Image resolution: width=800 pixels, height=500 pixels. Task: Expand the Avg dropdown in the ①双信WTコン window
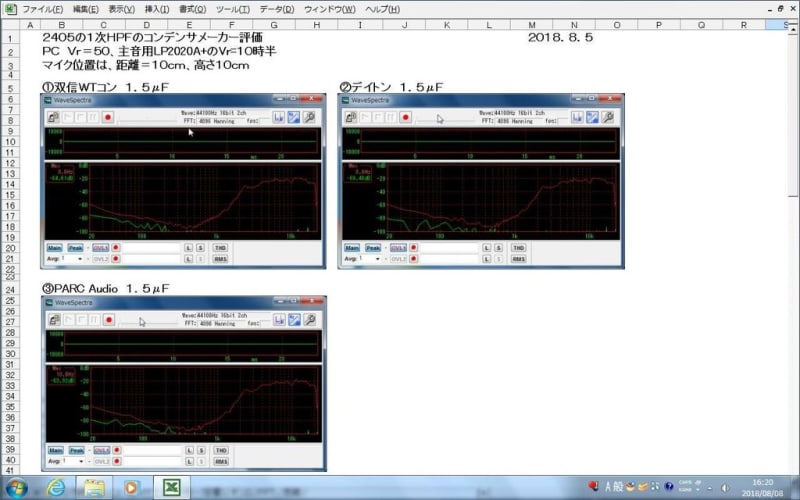(x=80, y=259)
